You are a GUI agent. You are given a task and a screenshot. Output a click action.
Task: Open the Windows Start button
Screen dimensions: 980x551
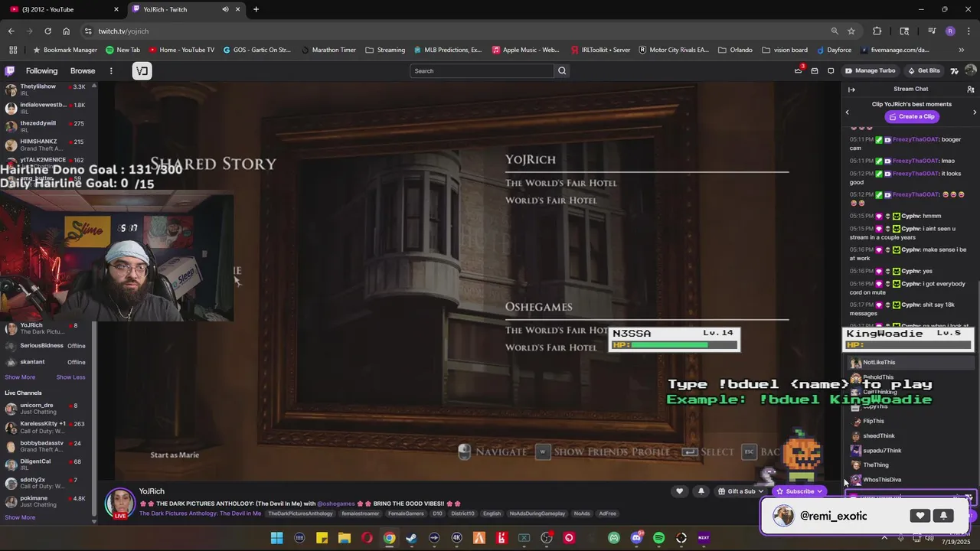[277, 538]
